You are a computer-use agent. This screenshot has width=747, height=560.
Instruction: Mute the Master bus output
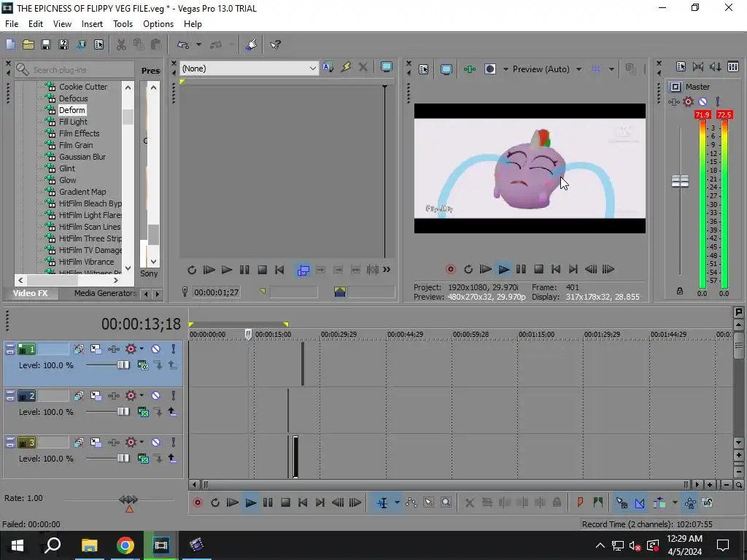tap(703, 101)
